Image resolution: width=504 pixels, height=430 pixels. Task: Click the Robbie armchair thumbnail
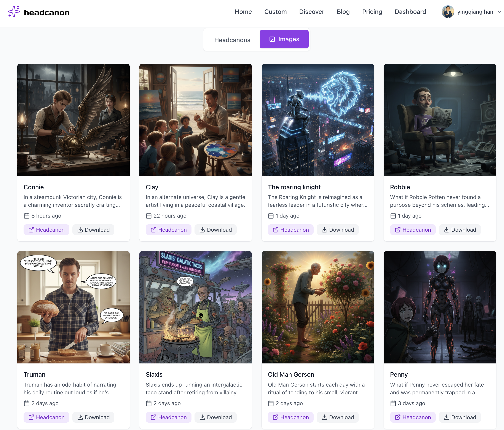pyautogui.click(x=440, y=120)
